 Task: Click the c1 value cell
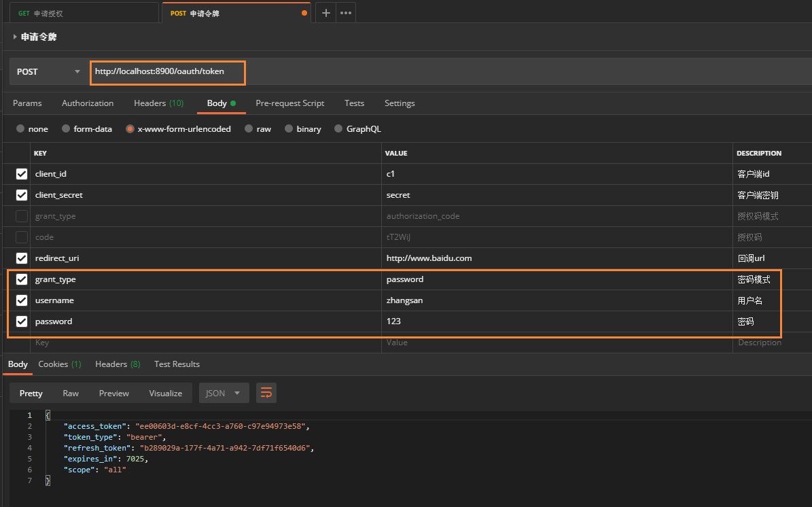point(557,174)
